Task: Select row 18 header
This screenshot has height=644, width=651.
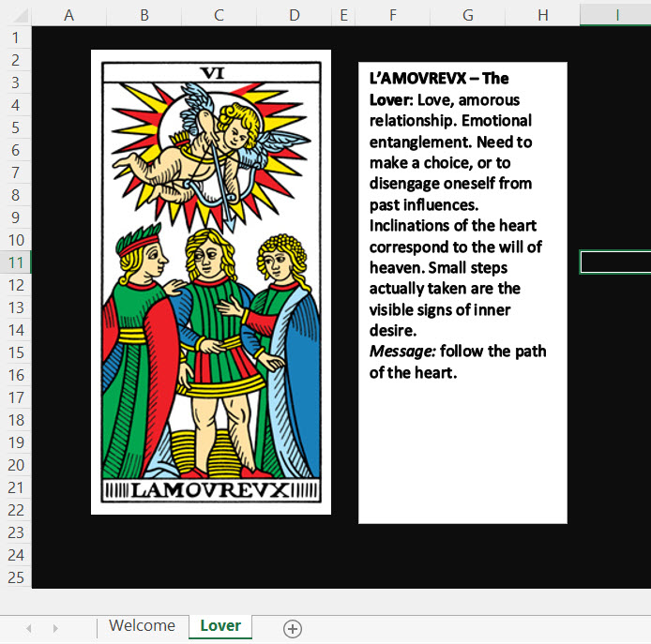Action: click(16, 420)
